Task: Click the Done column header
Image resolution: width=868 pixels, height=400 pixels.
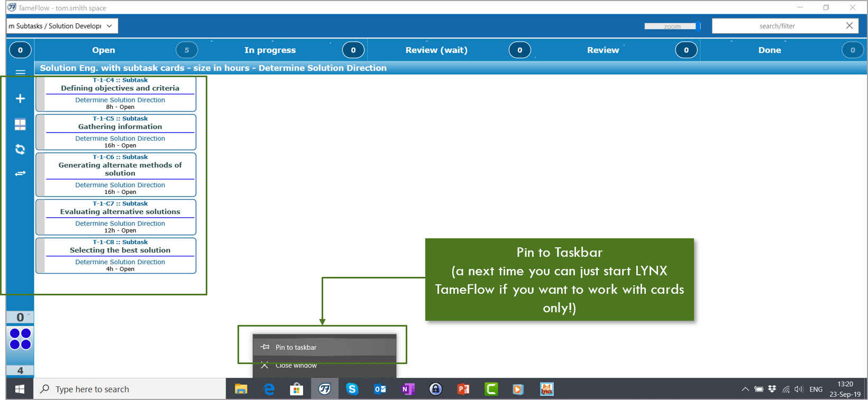Action: click(770, 50)
